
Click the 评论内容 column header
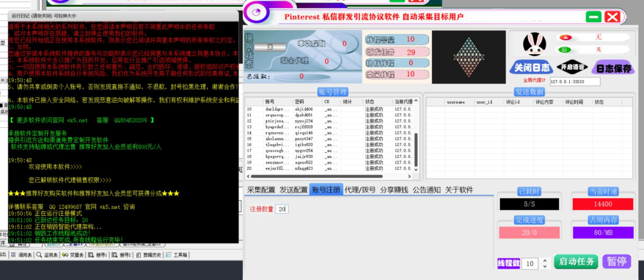coord(548,102)
